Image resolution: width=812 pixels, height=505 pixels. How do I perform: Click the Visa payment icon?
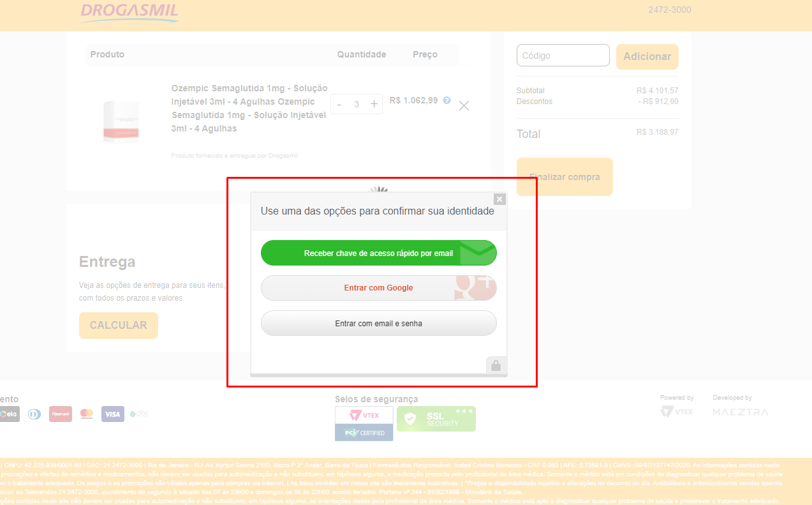(x=113, y=414)
